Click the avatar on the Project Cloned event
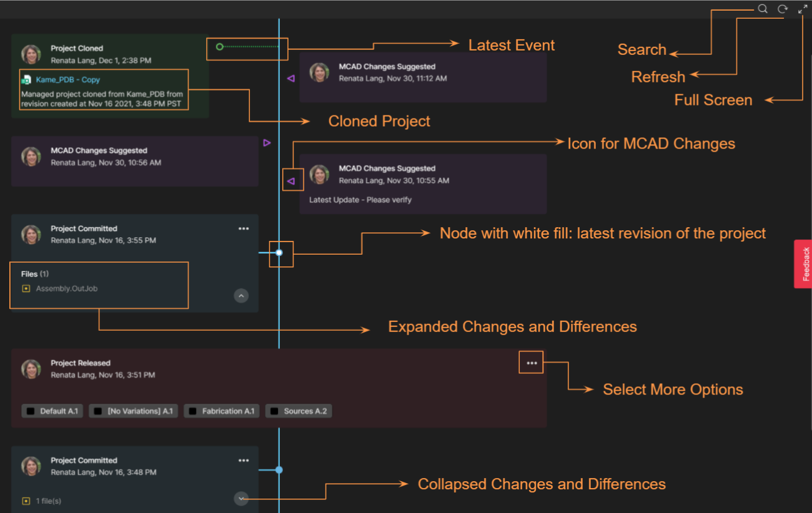 [31, 54]
